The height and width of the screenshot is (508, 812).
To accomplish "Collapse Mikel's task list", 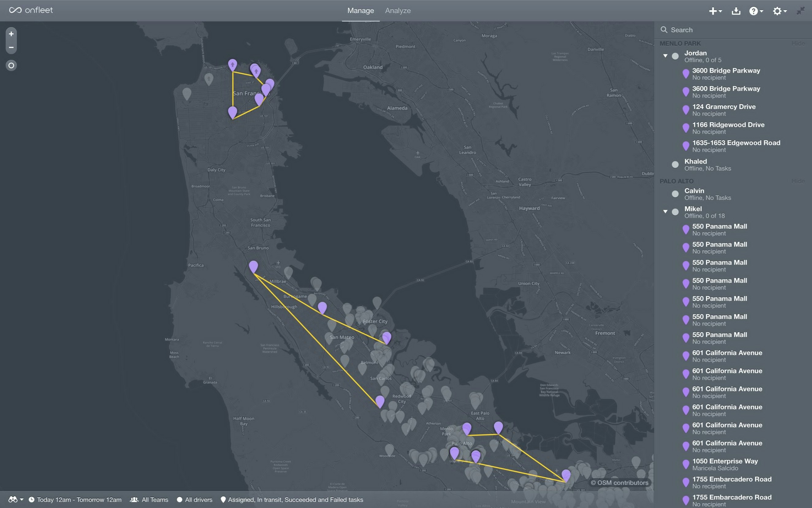I will tap(665, 212).
